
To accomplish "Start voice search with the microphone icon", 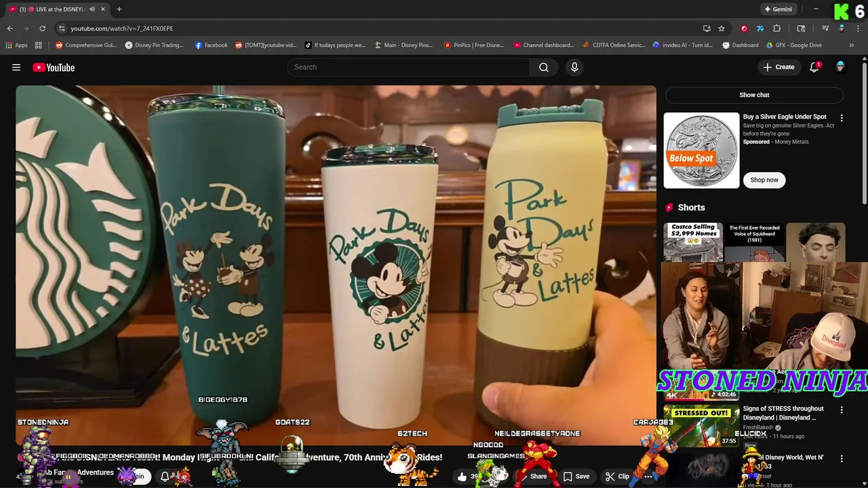I will 574,67.
